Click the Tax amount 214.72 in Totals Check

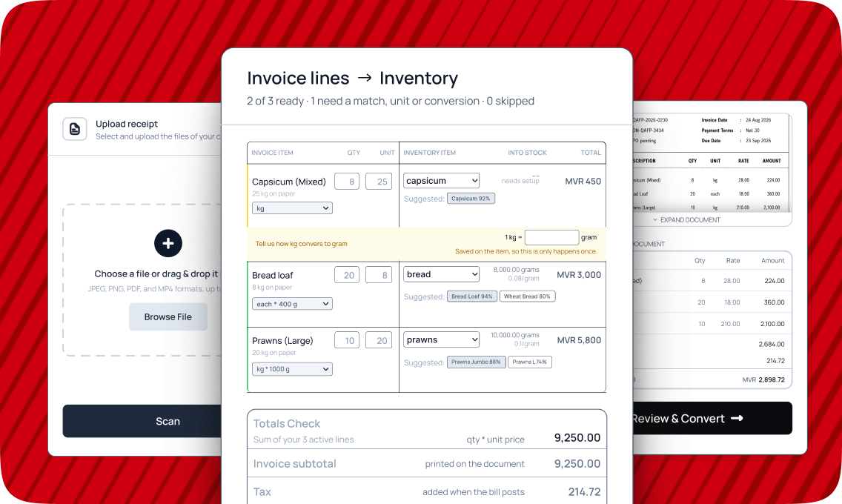(x=584, y=491)
